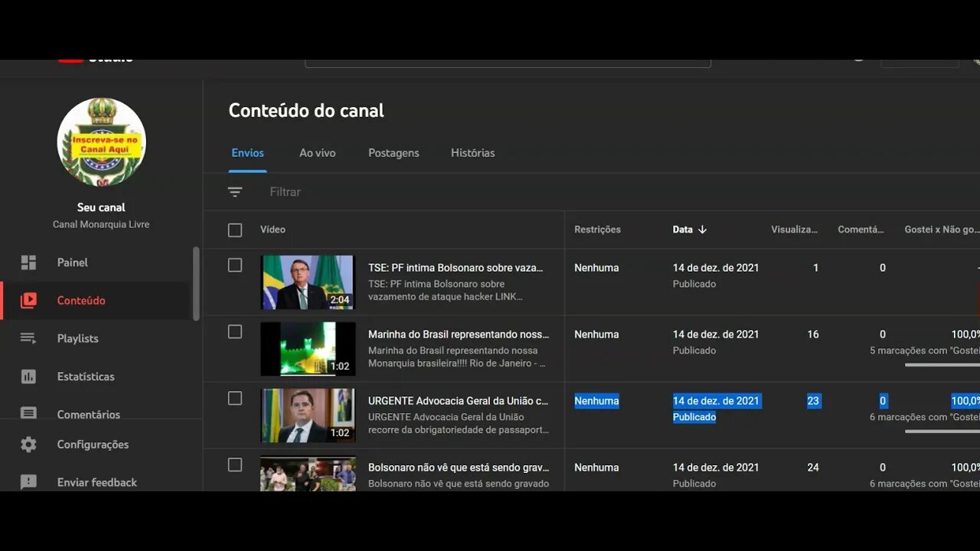Open the Marinha do Brasil video thumbnail

click(308, 349)
